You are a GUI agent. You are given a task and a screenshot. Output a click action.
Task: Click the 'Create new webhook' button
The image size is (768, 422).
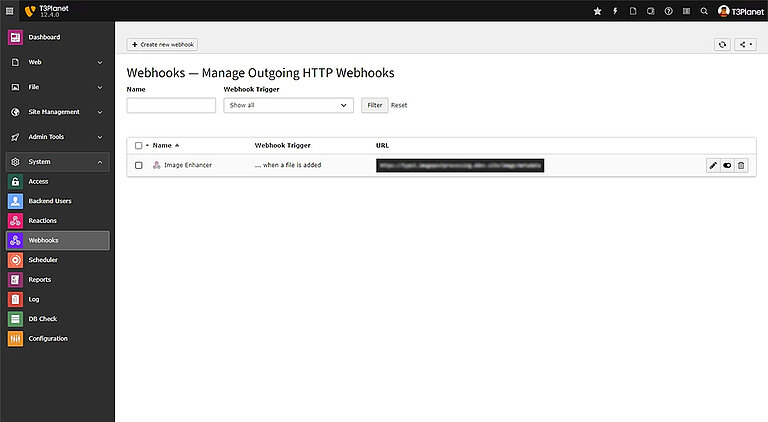(163, 45)
